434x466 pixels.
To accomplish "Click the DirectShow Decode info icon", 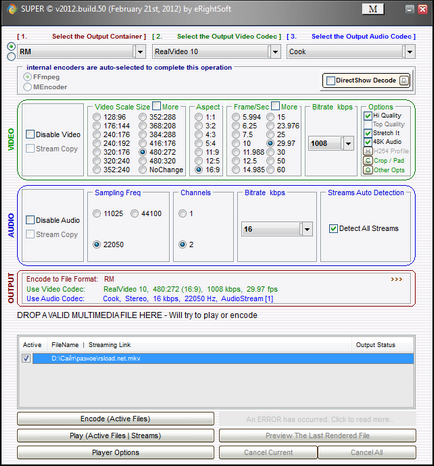I will 404,80.
